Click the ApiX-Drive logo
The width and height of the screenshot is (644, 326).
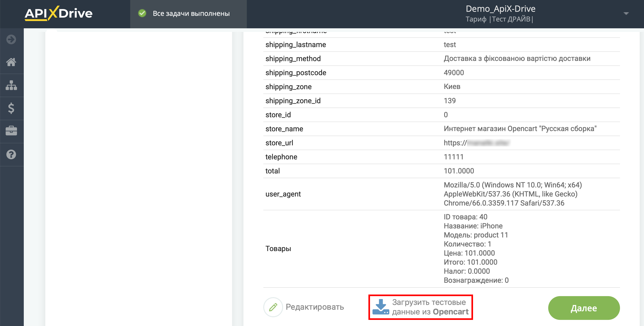pyautogui.click(x=58, y=14)
